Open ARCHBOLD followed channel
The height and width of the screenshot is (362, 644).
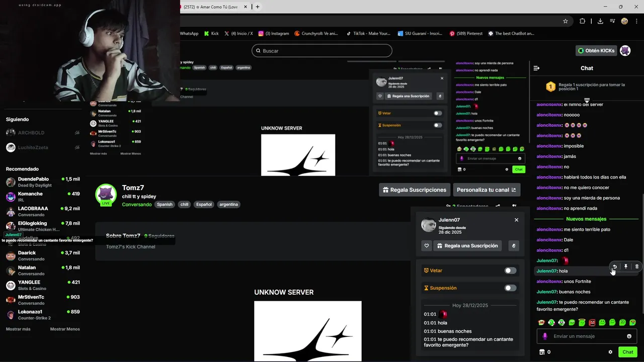(x=43, y=133)
